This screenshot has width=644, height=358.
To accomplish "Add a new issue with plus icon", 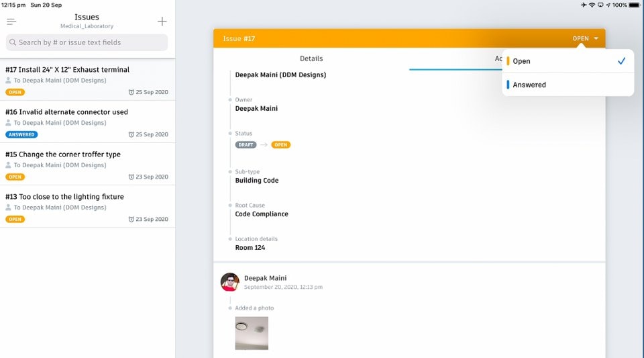I will coord(162,21).
